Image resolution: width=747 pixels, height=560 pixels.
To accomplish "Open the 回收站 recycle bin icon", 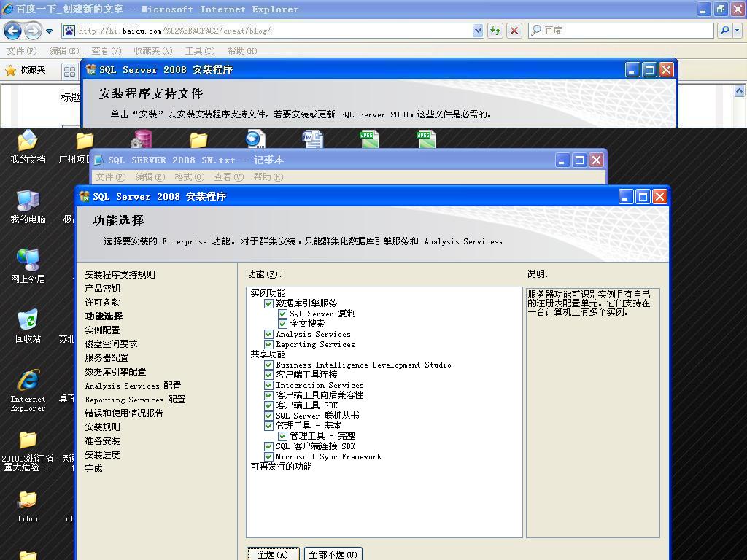I will (28, 324).
